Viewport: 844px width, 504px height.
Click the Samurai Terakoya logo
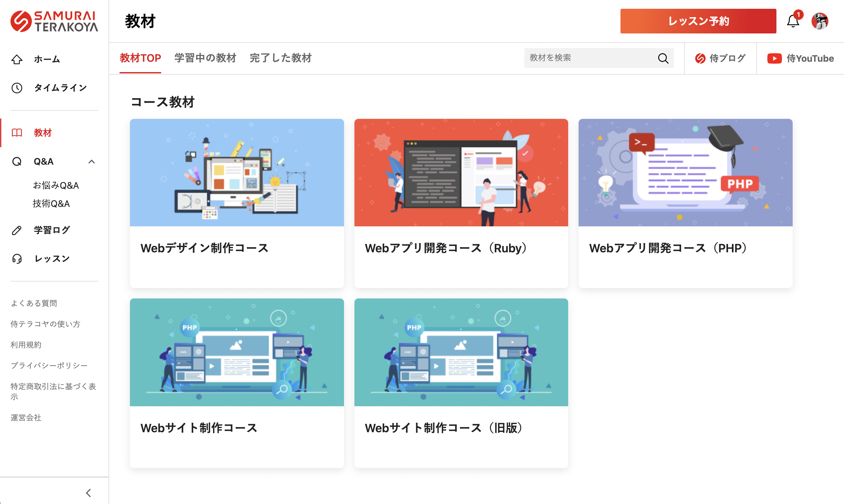coord(54,21)
